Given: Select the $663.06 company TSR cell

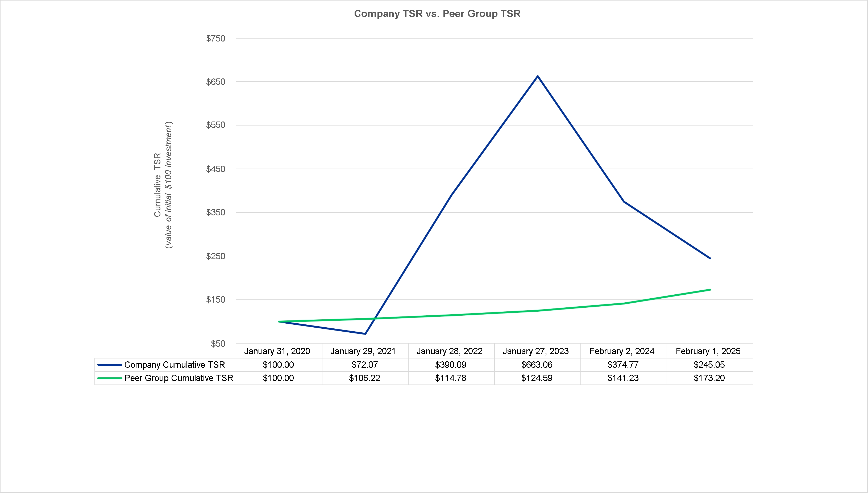Looking at the screenshot, I should click(537, 365).
